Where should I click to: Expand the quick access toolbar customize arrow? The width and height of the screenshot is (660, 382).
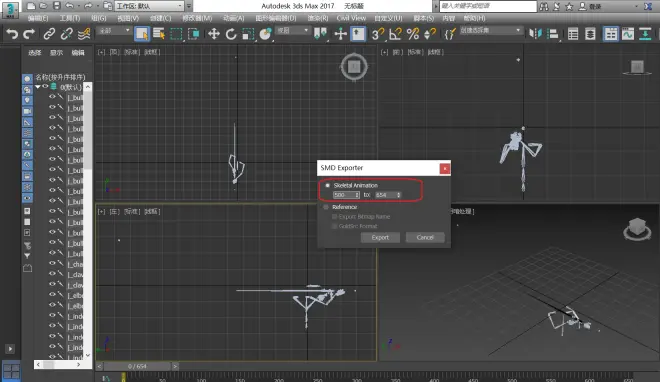click(189, 6)
